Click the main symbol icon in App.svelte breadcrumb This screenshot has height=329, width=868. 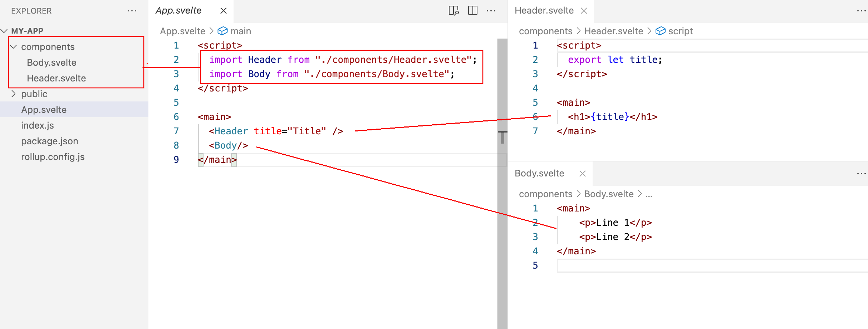(x=222, y=31)
